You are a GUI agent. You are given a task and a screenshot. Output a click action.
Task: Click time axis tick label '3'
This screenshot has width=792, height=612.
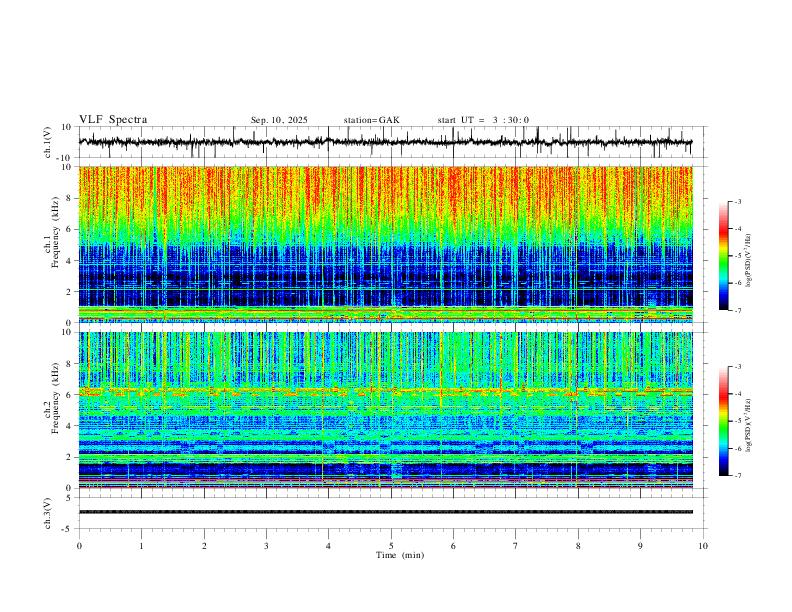coord(266,546)
